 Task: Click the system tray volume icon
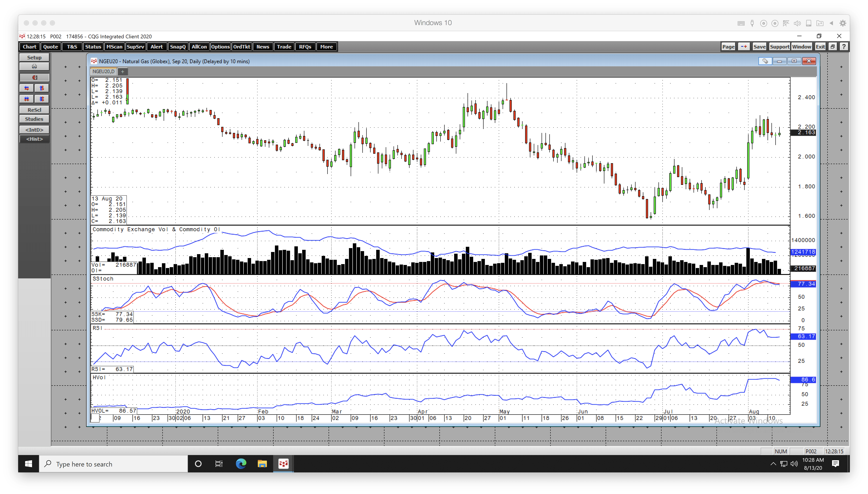click(794, 463)
